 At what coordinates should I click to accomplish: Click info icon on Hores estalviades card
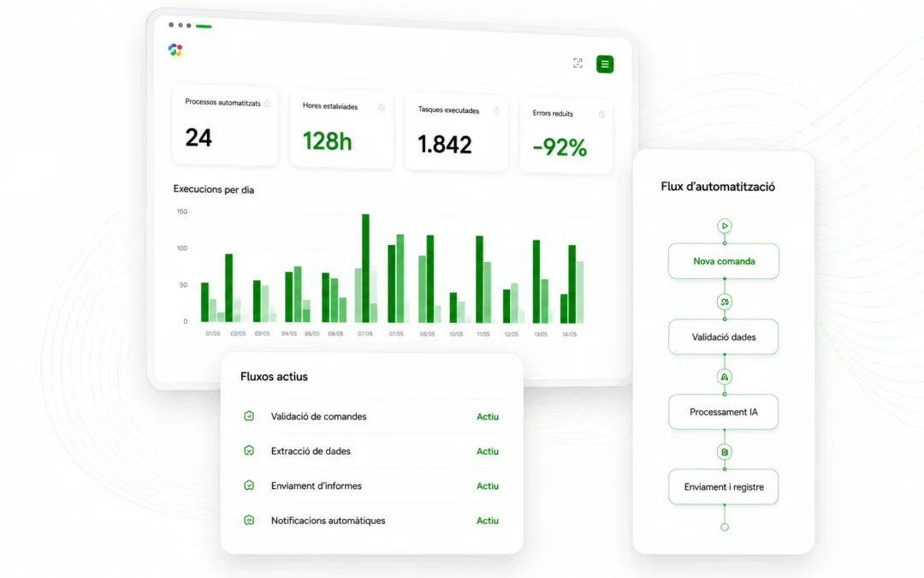pos(382,107)
